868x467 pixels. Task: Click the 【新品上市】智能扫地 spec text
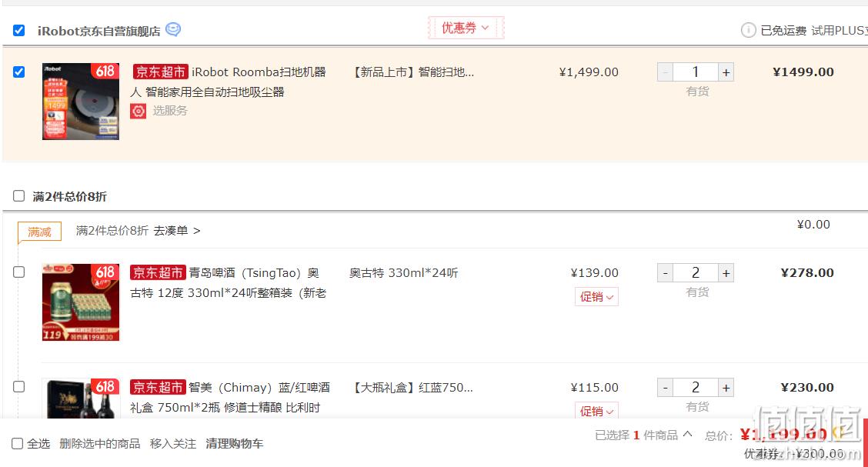pyautogui.click(x=413, y=72)
